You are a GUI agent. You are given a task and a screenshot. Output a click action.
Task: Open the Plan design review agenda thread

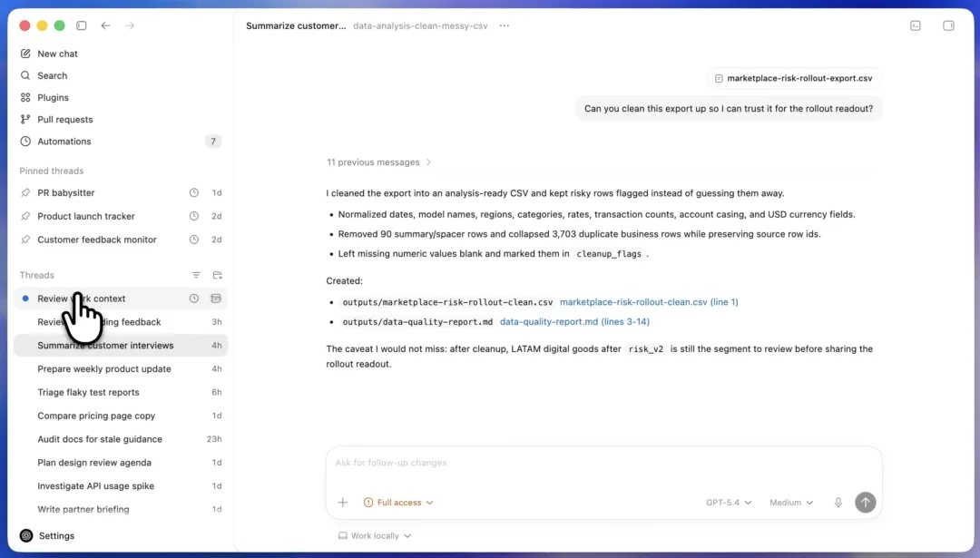[121, 463]
